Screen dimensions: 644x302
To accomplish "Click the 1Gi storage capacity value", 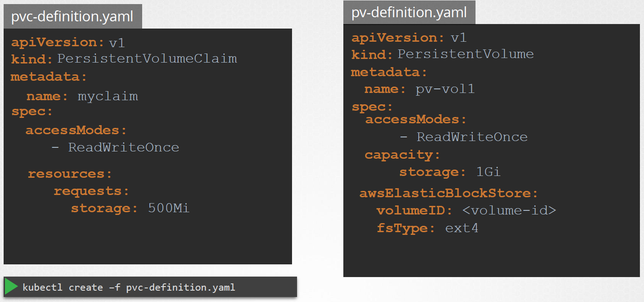I will (488, 172).
